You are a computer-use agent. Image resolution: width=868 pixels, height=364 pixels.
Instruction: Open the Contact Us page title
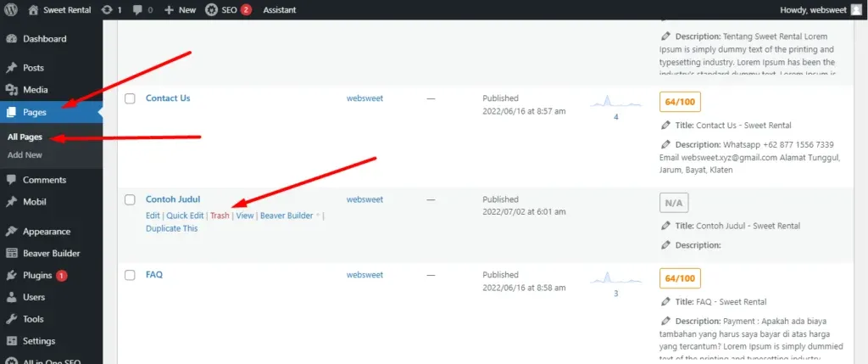tap(168, 98)
